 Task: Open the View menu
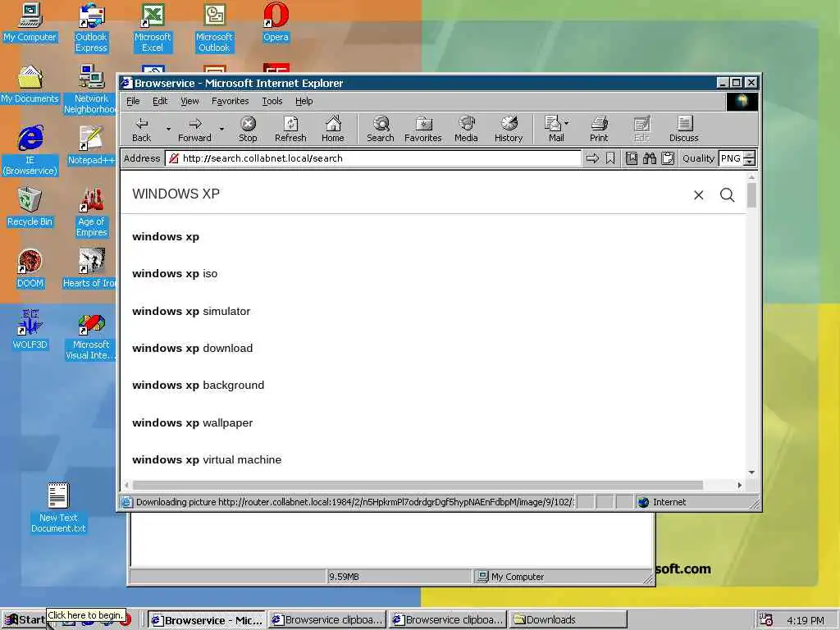[x=189, y=101]
